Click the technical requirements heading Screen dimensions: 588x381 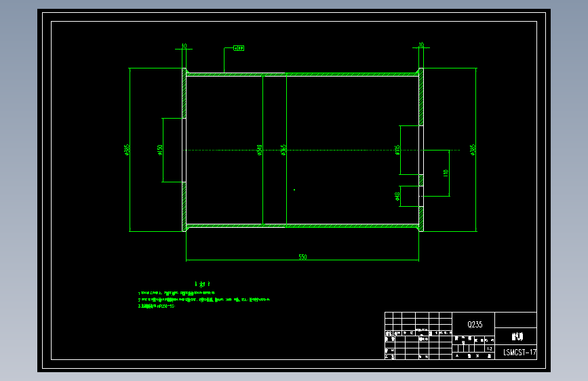203,284
